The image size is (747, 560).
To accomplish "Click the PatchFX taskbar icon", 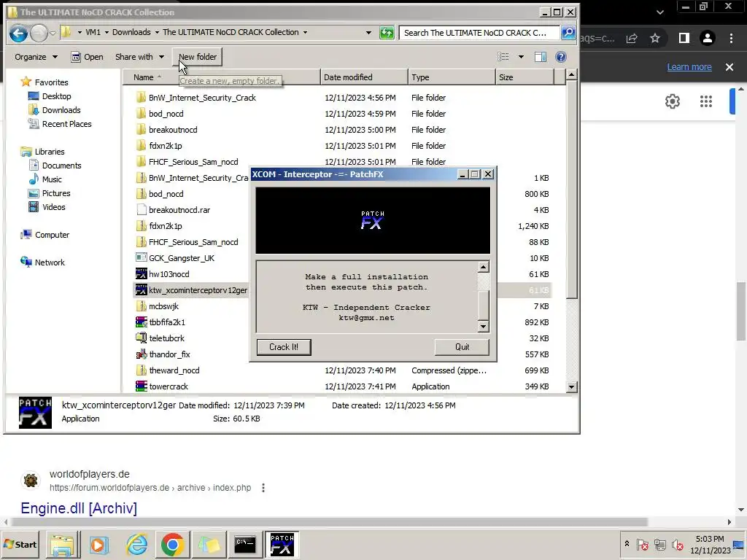I will pyautogui.click(x=282, y=544).
